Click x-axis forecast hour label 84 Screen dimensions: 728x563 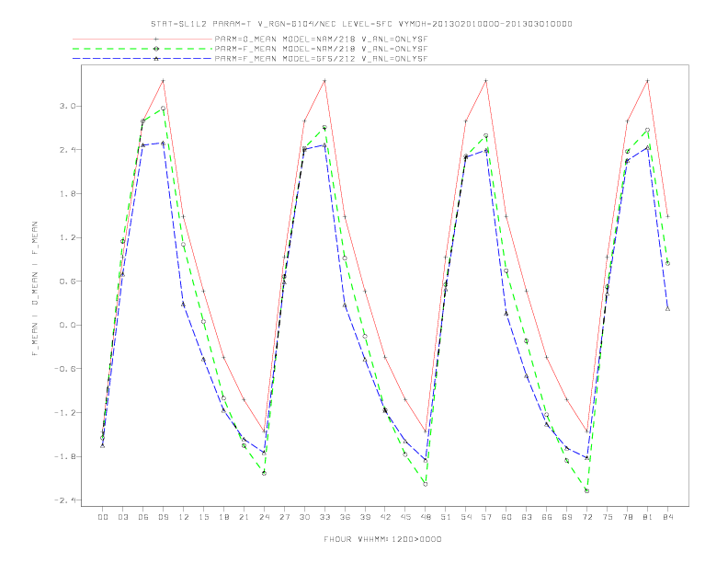coord(667,517)
